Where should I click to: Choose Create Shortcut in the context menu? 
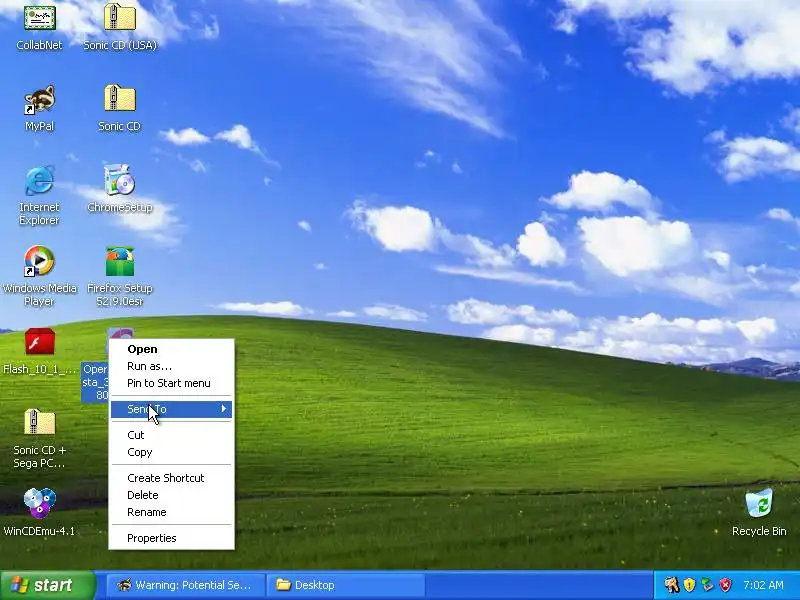[171, 478]
